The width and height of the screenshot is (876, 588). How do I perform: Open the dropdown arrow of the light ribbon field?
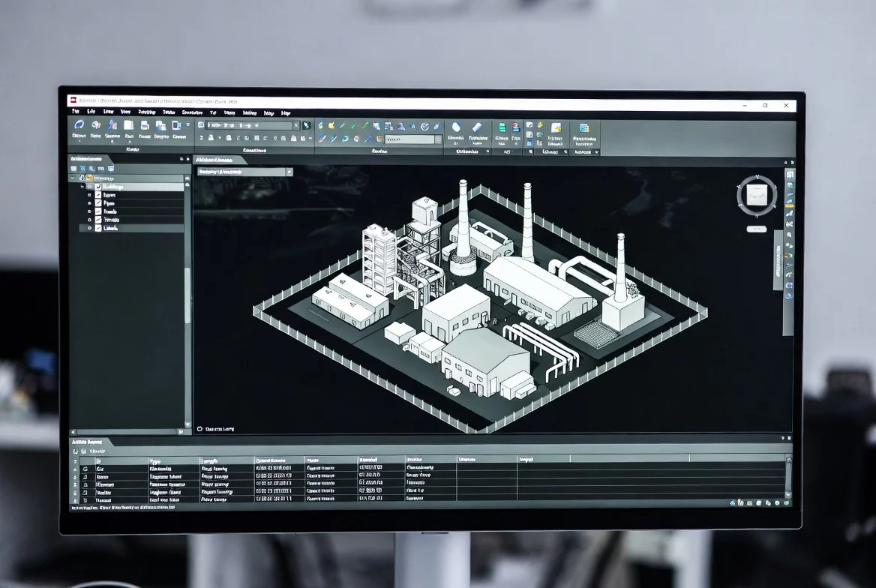[438, 139]
